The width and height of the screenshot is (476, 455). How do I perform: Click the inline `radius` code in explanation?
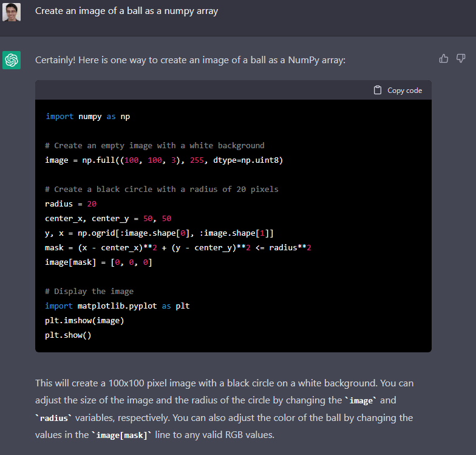click(x=55, y=419)
